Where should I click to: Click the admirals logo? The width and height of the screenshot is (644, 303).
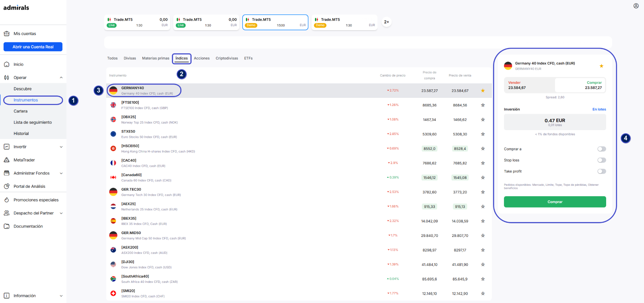[x=16, y=8]
